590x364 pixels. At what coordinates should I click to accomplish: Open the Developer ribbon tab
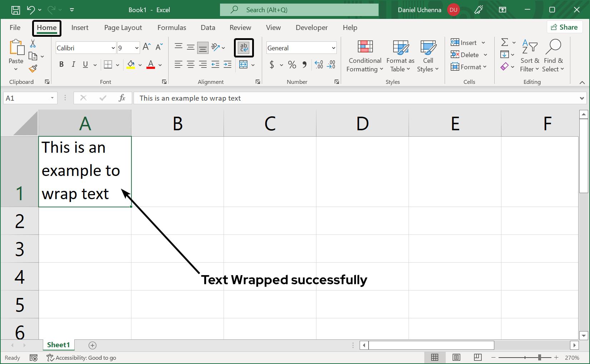click(x=311, y=27)
